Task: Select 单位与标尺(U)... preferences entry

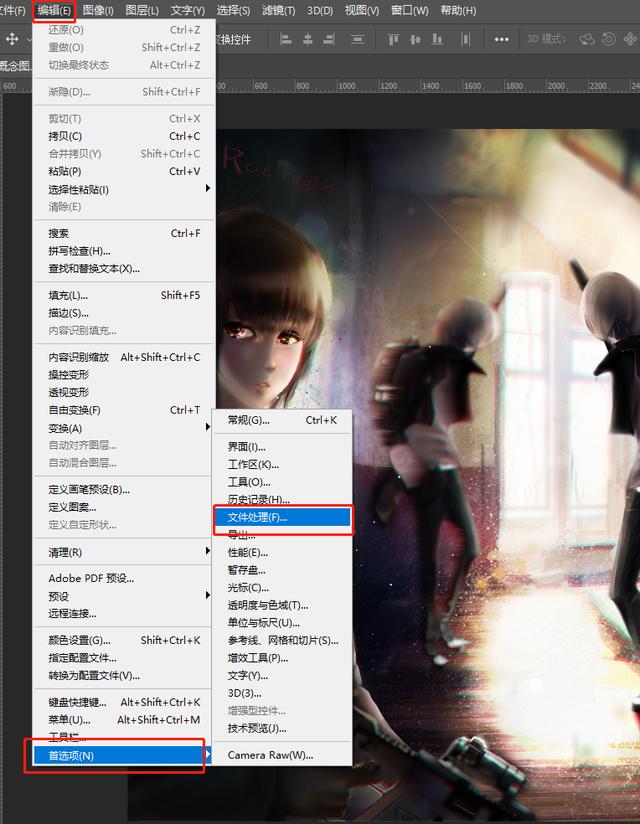Action: (282, 623)
